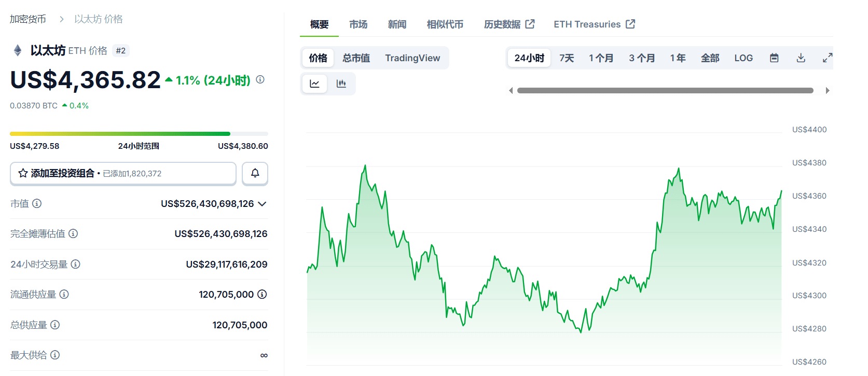The image size is (868, 376).
Task: Set chart range to 全部
Action: coord(710,58)
